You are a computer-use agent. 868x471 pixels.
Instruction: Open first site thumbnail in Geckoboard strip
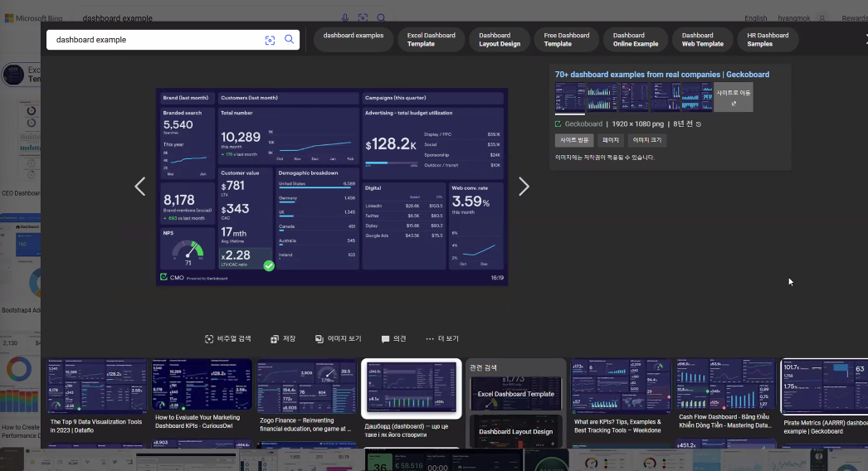click(570, 97)
